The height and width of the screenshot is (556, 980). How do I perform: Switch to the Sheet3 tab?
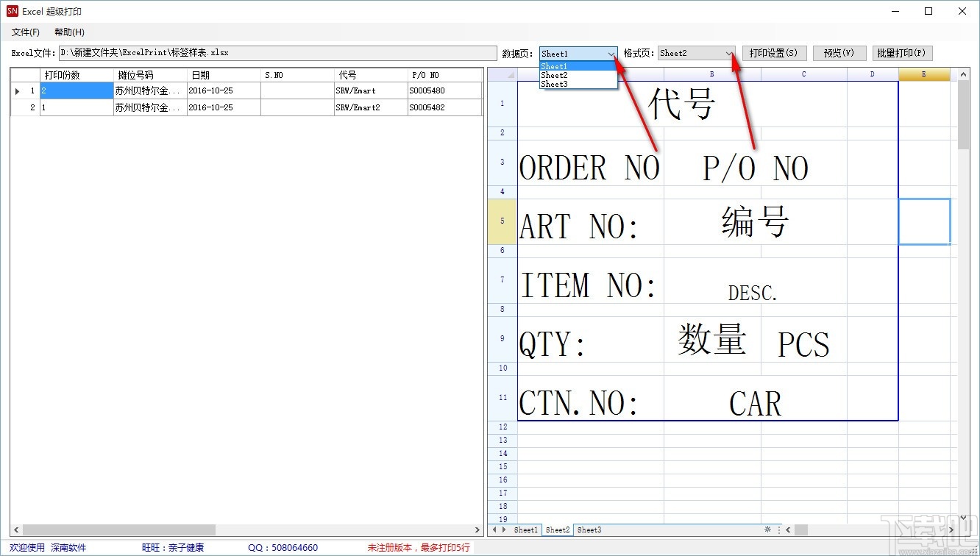(589, 530)
